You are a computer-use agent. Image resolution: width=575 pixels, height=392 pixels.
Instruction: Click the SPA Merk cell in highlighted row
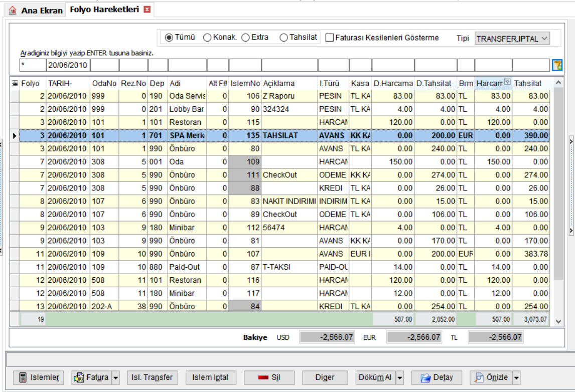[187, 135]
